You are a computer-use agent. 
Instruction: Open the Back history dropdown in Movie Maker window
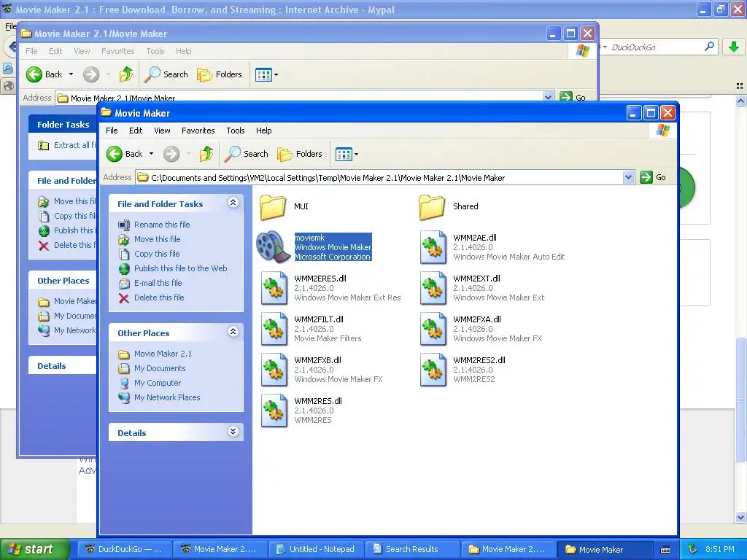tap(151, 154)
